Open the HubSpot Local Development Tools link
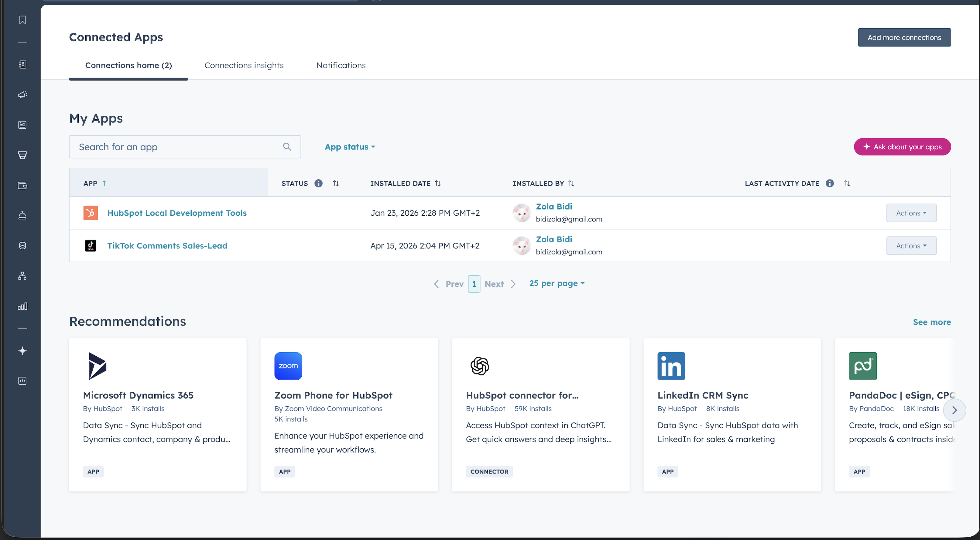The height and width of the screenshot is (540, 980). [177, 213]
